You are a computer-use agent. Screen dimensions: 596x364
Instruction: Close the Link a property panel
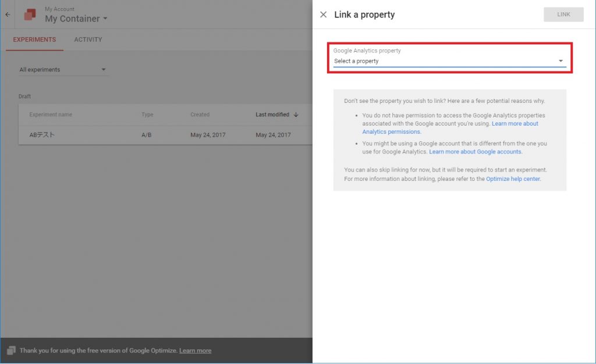pyautogui.click(x=324, y=15)
